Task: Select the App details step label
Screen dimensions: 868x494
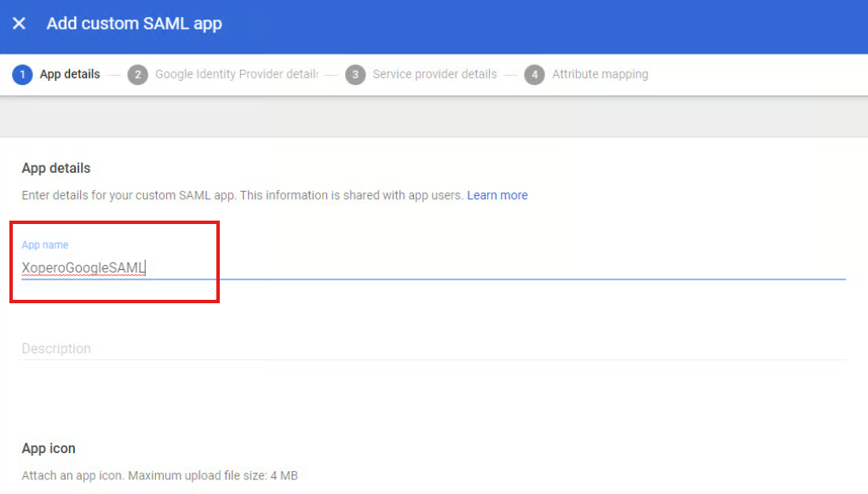Action: 70,75
